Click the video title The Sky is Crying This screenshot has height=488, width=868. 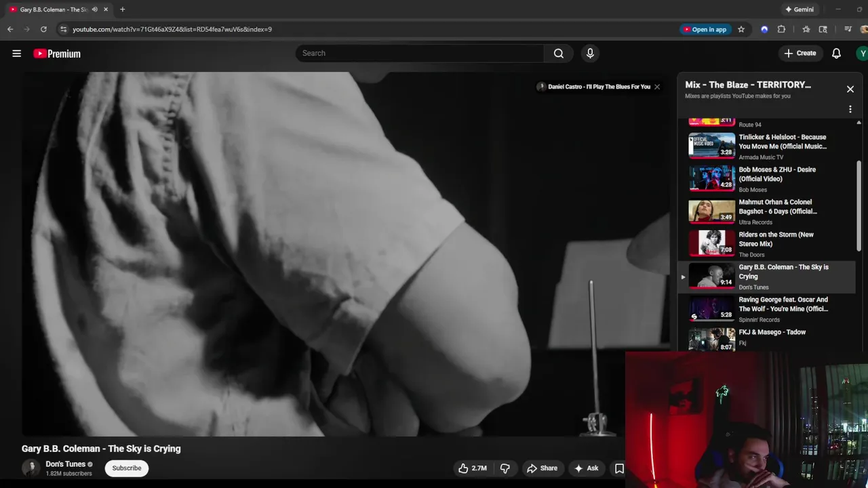click(101, 449)
